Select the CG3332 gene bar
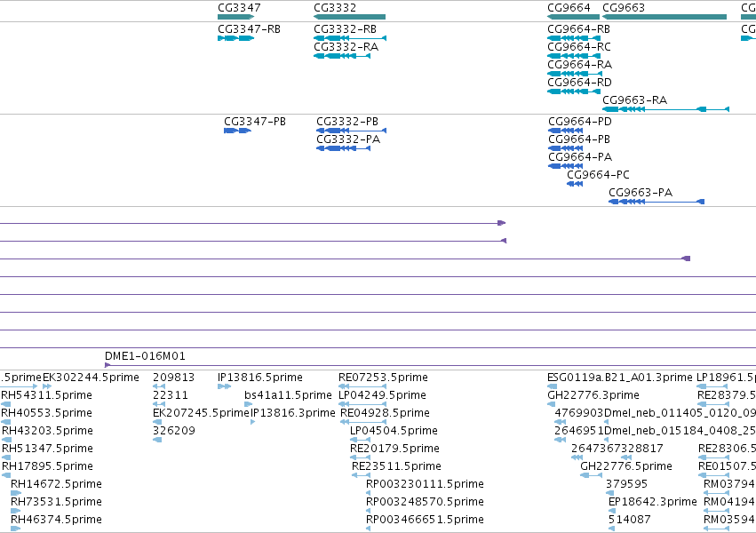The width and height of the screenshot is (756, 533). pyautogui.click(x=349, y=17)
